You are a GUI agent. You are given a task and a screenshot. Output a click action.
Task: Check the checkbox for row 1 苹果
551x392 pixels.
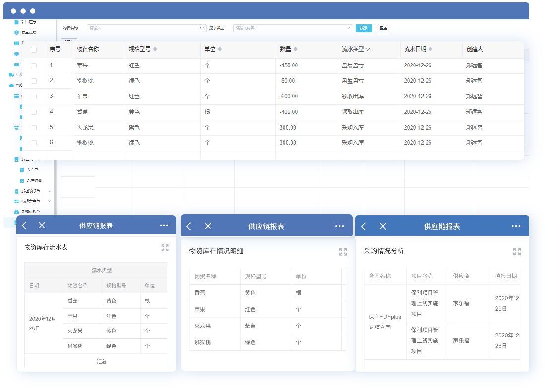(34, 65)
